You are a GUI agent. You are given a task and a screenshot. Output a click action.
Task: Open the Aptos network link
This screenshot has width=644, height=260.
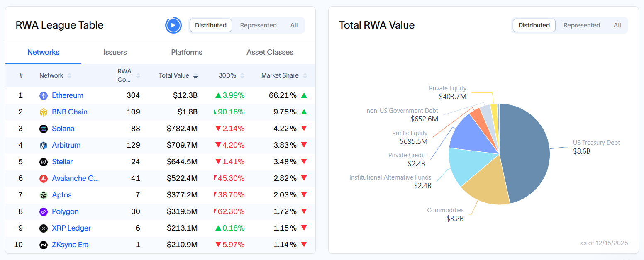(62, 195)
